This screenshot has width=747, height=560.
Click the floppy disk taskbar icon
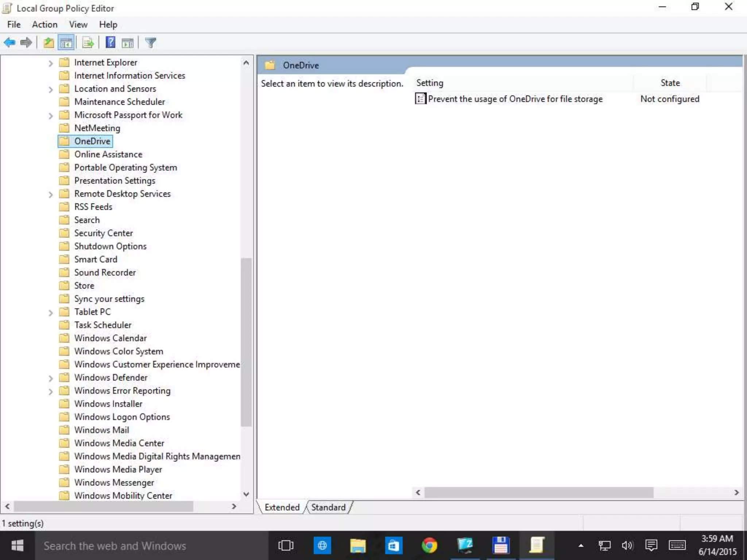point(501,545)
